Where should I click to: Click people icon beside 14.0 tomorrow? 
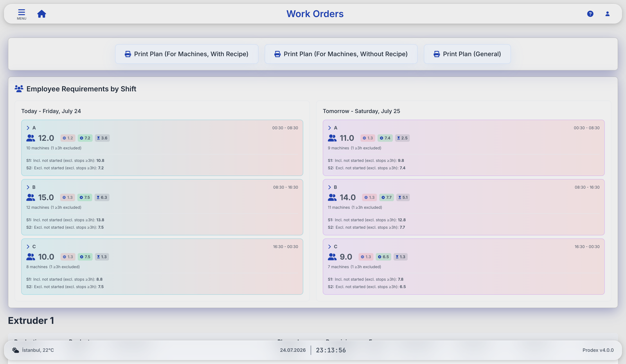click(x=332, y=197)
